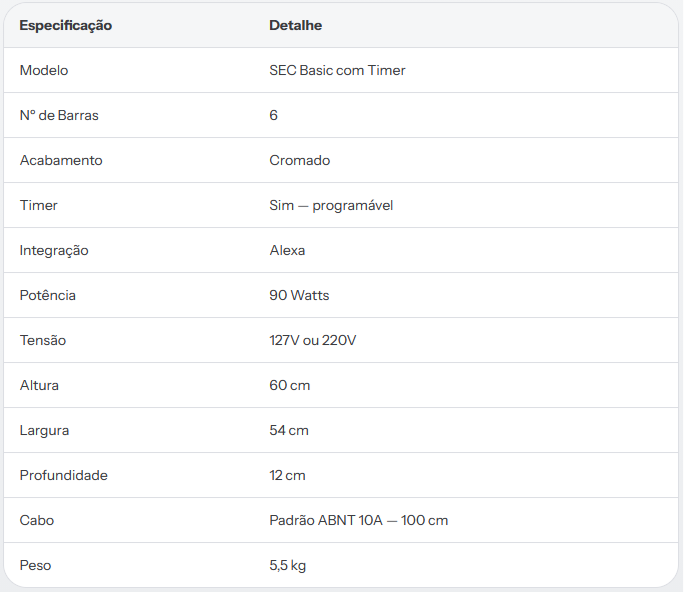Click the 90 Watts value

pyautogui.click(x=299, y=295)
